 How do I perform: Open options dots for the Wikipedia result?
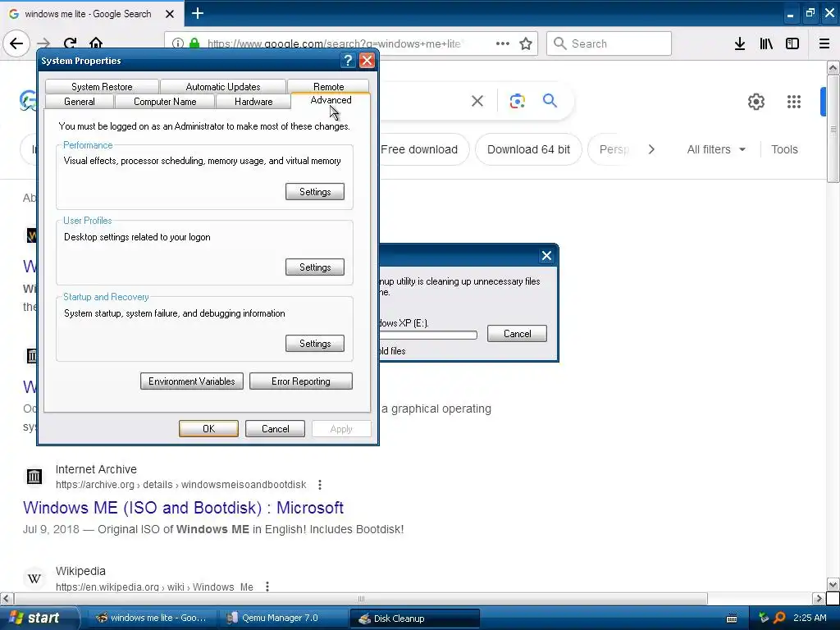267,587
